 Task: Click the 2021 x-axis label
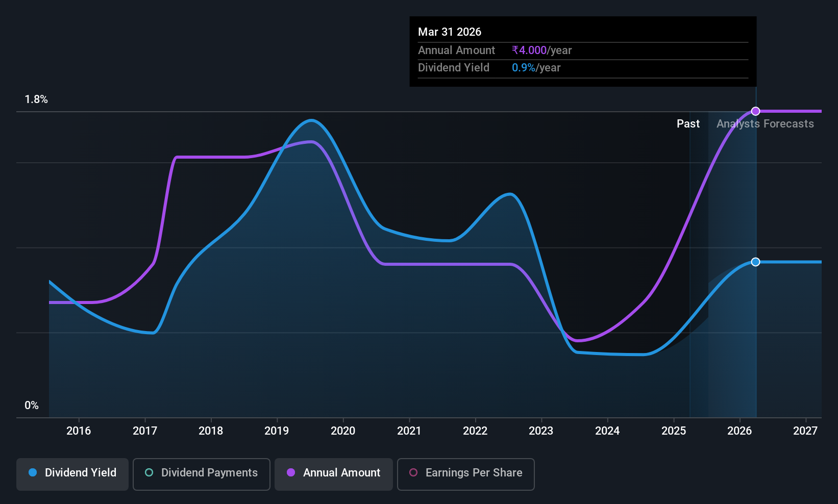pos(409,431)
